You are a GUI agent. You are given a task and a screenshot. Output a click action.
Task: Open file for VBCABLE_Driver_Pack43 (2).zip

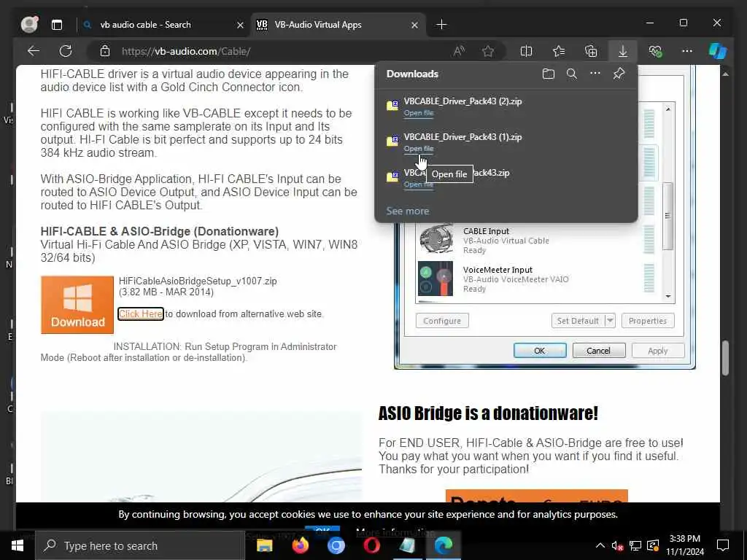click(418, 113)
